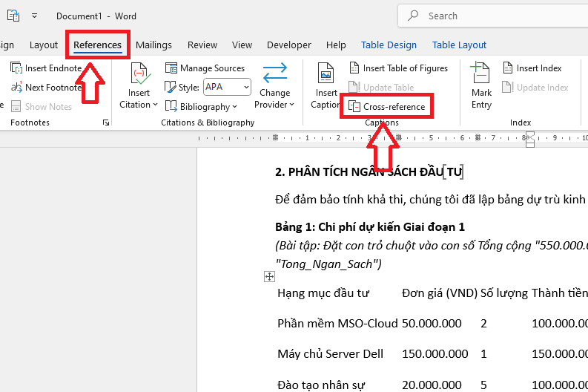The image size is (588, 392).
Task: Open the Customize Quick Access Toolbar arrow
Action: tap(35, 16)
